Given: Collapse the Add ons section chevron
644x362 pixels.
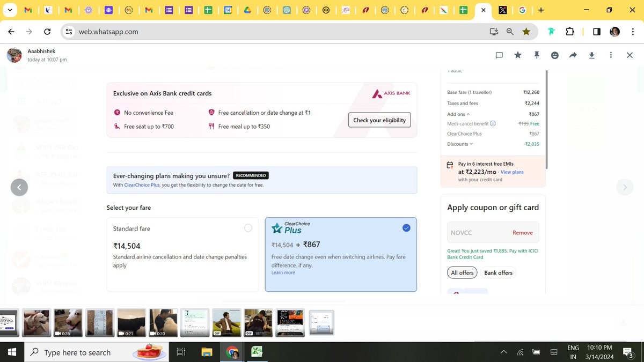Looking at the screenshot, I should click(468, 114).
